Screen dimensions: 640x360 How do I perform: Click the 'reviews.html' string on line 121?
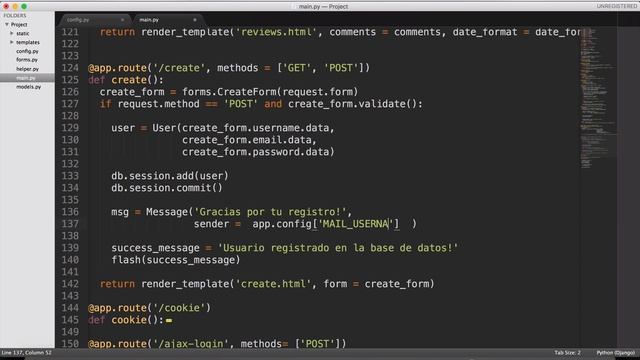tap(276, 32)
